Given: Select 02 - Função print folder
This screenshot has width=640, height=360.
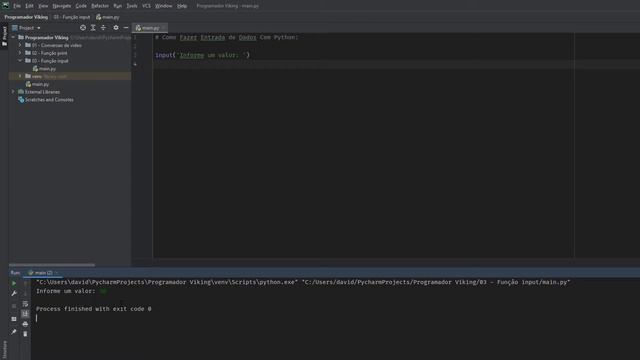Looking at the screenshot, I should [x=49, y=53].
